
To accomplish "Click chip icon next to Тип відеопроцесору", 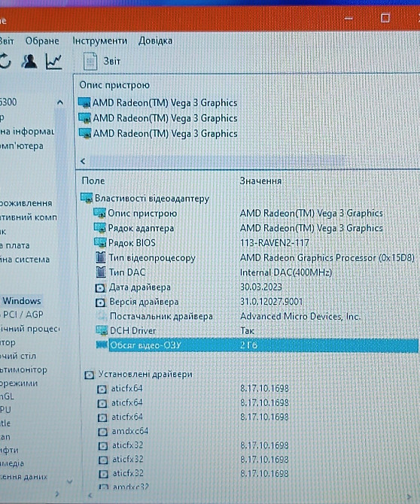I will pyautogui.click(x=101, y=257).
